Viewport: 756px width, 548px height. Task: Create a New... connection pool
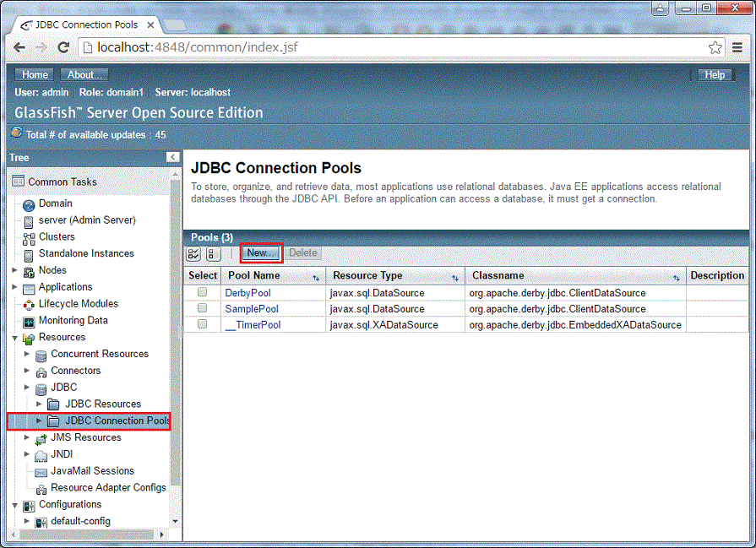click(x=261, y=253)
